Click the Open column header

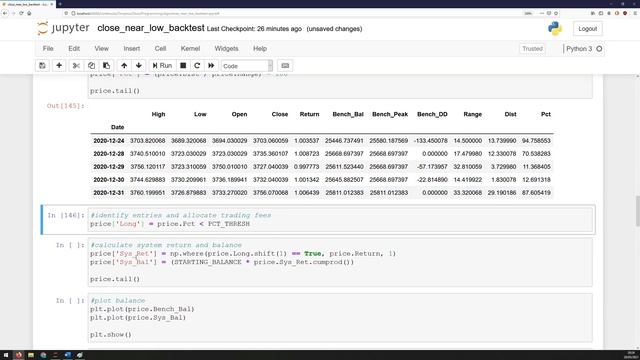[239, 114]
